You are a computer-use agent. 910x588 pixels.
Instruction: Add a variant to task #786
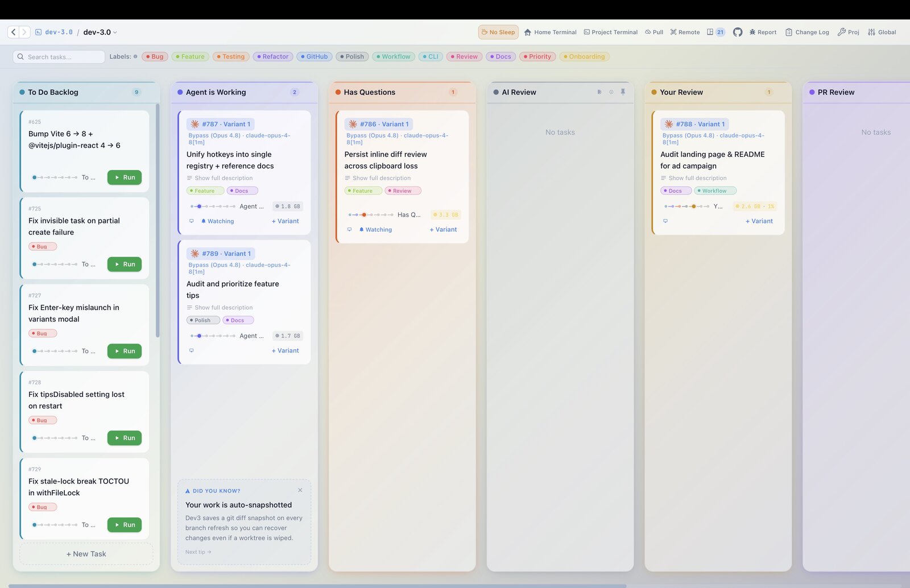[x=443, y=230]
